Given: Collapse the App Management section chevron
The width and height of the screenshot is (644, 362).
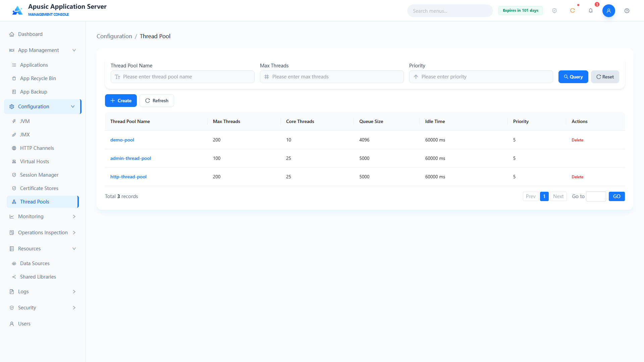Looking at the screenshot, I should (74, 50).
